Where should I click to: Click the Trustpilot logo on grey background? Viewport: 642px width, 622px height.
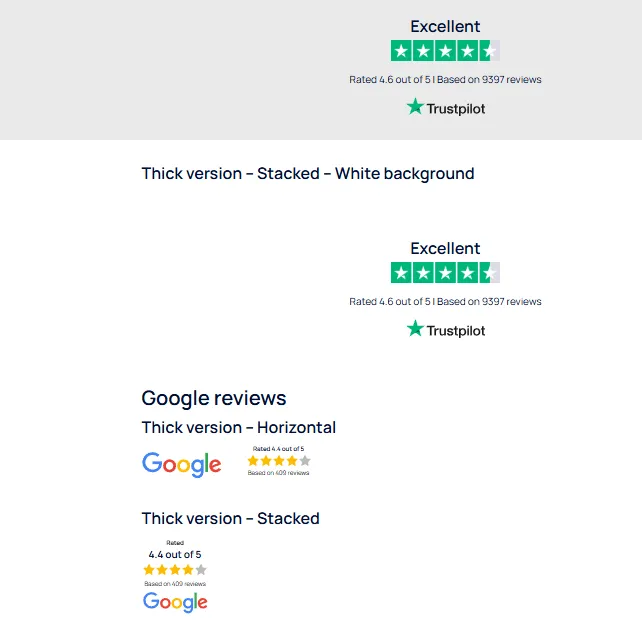(445, 107)
